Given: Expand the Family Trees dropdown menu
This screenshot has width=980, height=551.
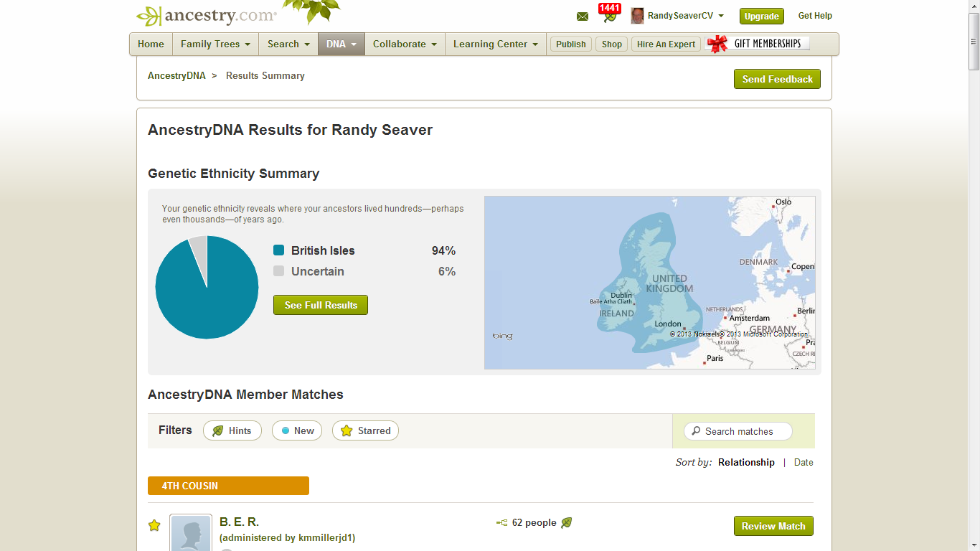Looking at the screenshot, I should (215, 44).
